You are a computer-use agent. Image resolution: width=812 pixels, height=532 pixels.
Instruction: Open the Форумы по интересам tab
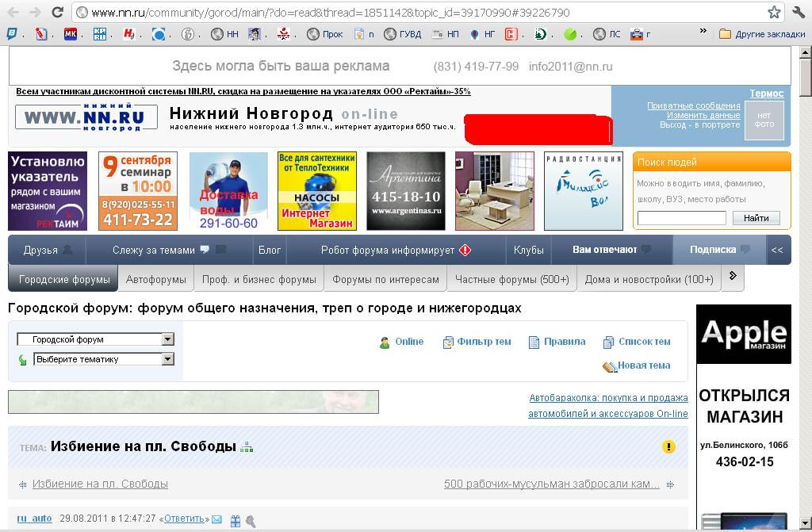tap(385, 280)
